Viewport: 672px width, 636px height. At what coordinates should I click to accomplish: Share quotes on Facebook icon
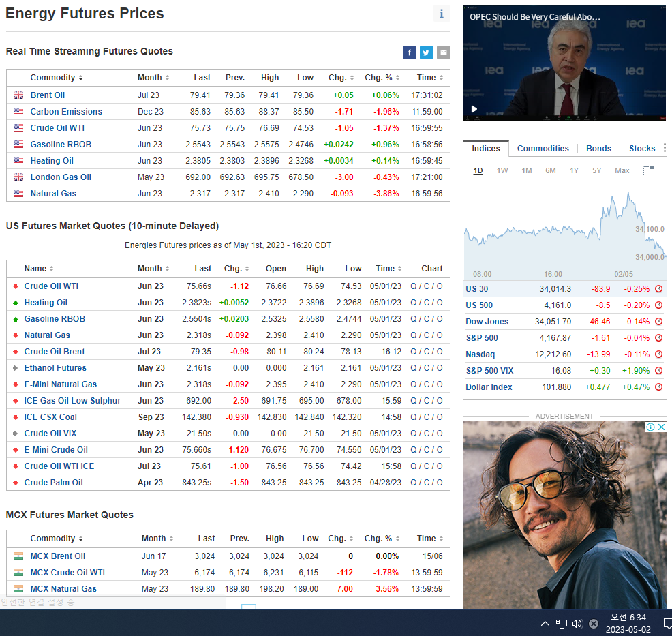[410, 52]
